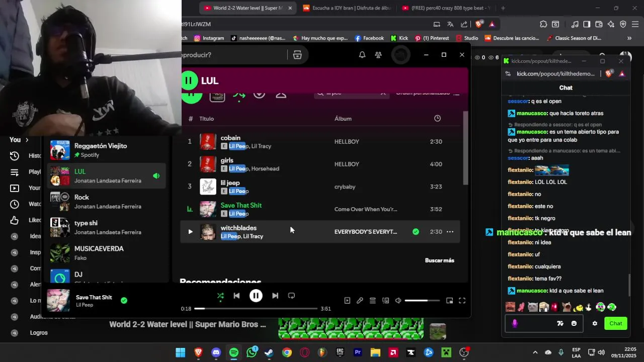Image resolution: width=644 pixels, height=362 pixels.
Task: Switch to the World 2-2 Water level tab
Action: (247, 8)
